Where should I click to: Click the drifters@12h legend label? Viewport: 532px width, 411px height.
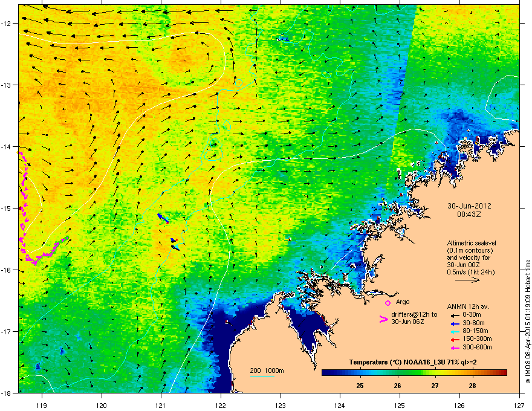point(414,314)
